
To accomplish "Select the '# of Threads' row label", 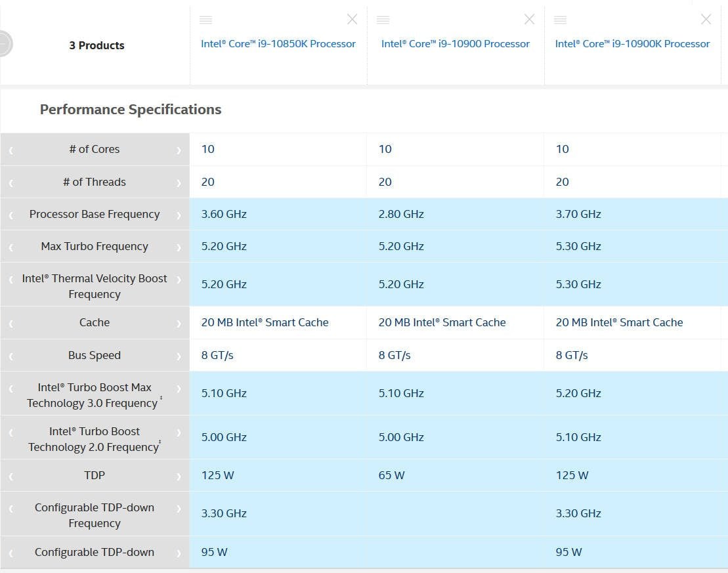I will coord(95,182).
